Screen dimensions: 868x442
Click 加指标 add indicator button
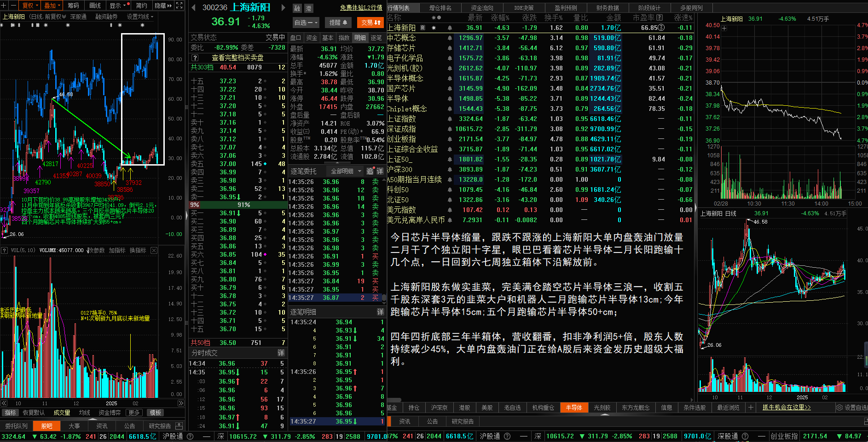pos(117,250)
